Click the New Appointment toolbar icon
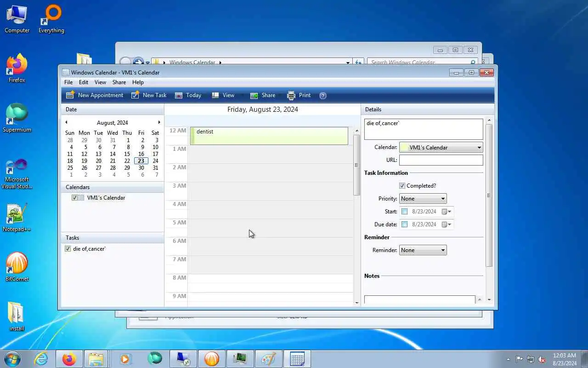 point(70,95)
